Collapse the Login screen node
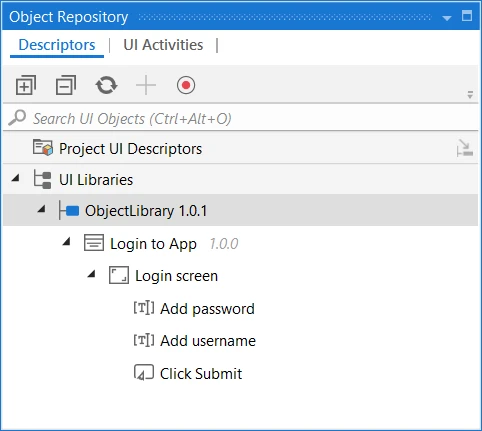This screenshot has height=431, width=482. click(91, 274)
